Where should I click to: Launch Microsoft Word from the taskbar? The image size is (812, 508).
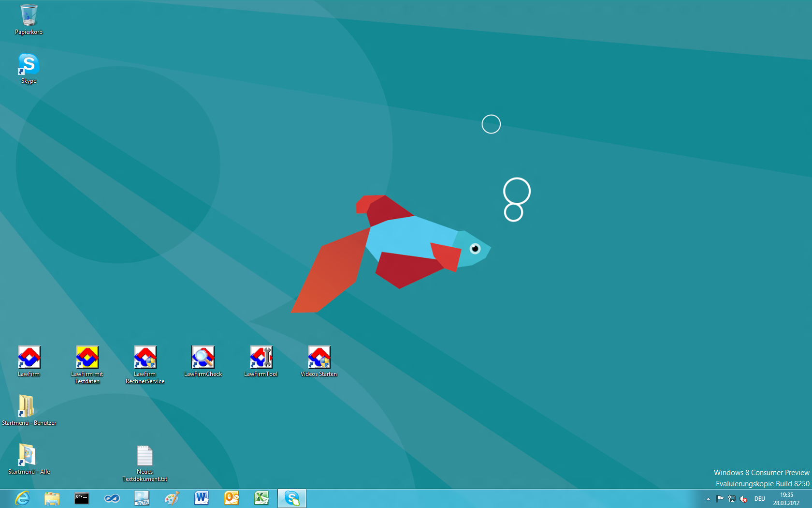coord(202,498)
